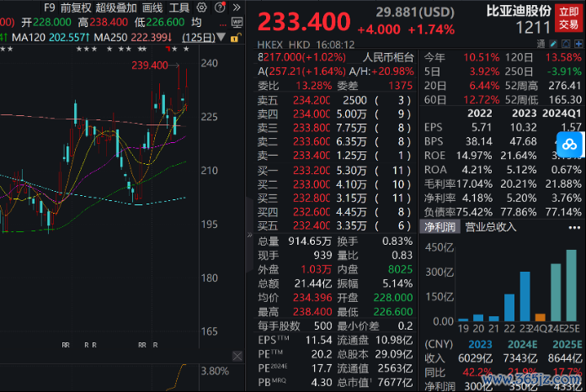Screen dimensions: 586x392
Task: Click the 52周高 value 276.41
Action: [565, 86]
